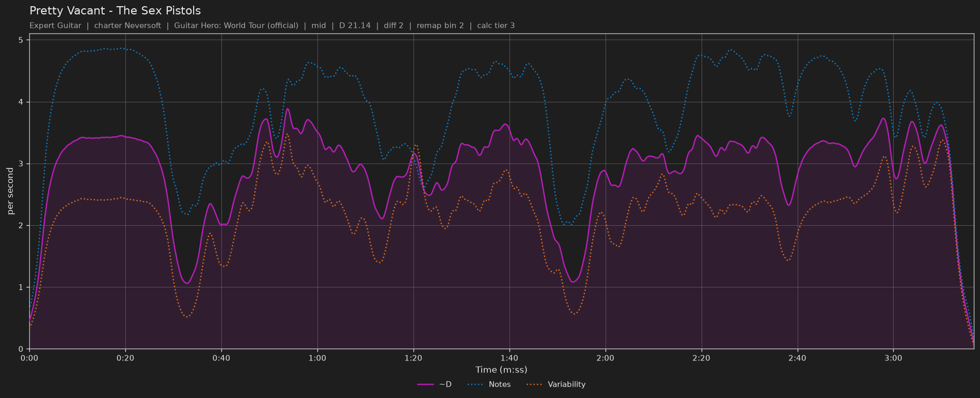Click the '3:00' x-axis tick label
980x398 pixels.
click(x=894, y=358)
